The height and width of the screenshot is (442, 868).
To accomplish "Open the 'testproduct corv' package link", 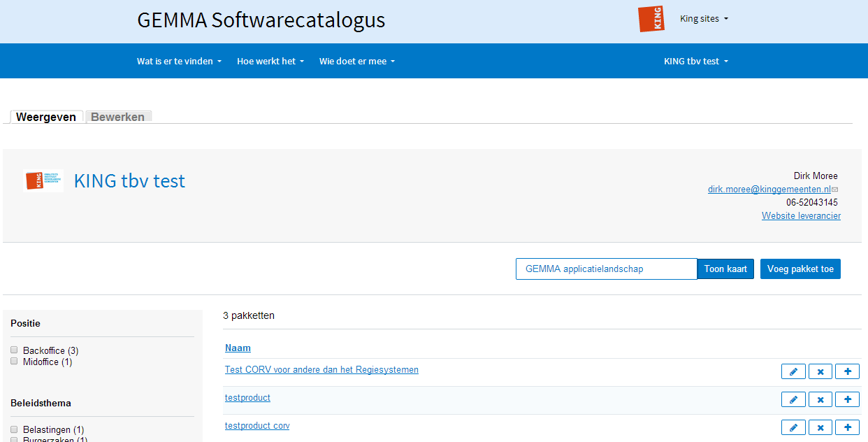I will coord(257,425).
